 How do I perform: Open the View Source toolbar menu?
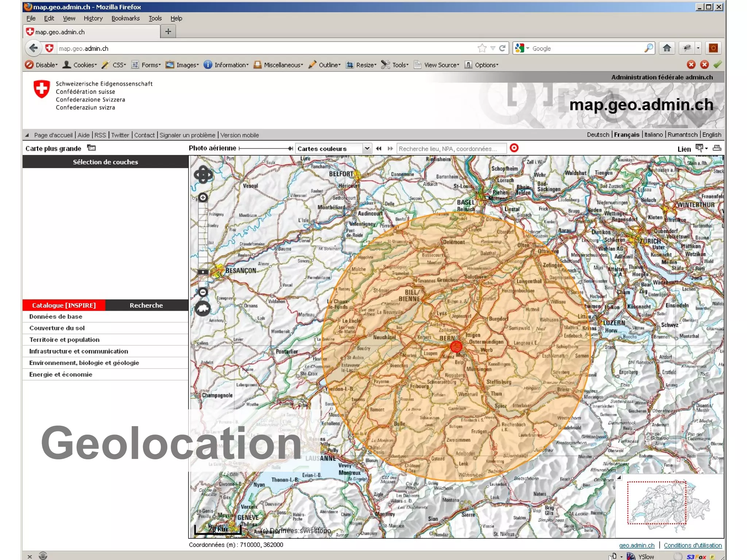point(437,65)
